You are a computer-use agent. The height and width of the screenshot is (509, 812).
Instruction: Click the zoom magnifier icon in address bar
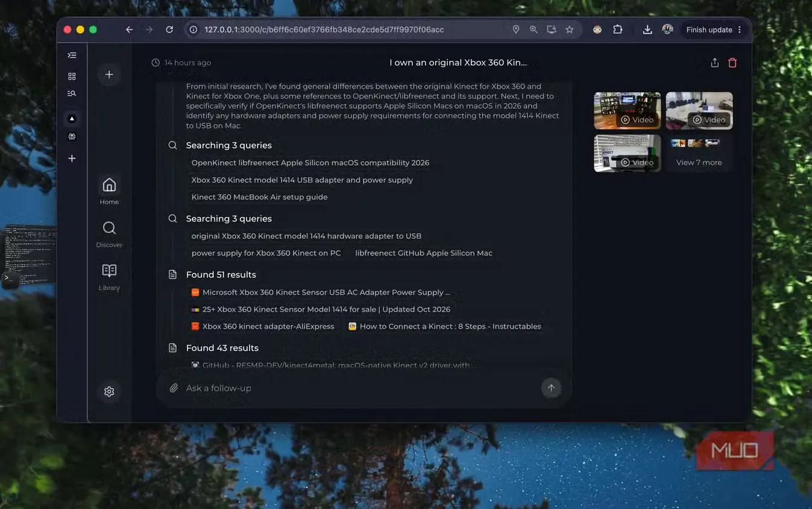pos(533,30)
